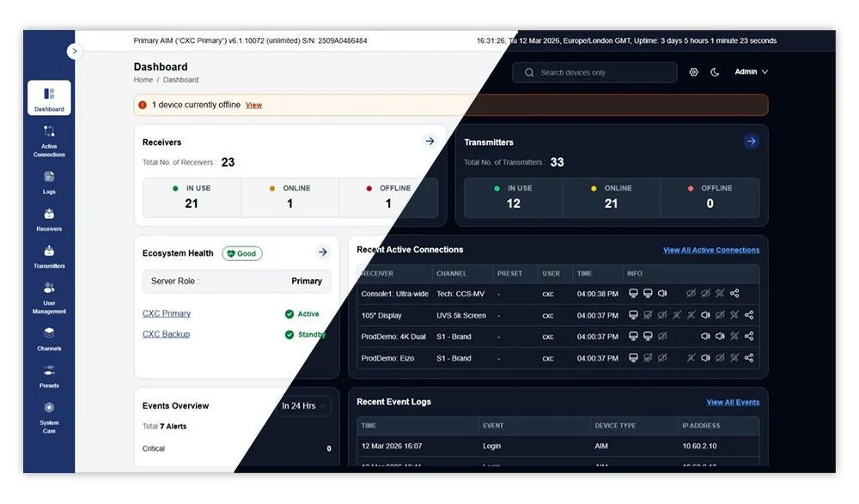Click the Home breadcrumb link
859x504 pixels.
coord(143,80)
